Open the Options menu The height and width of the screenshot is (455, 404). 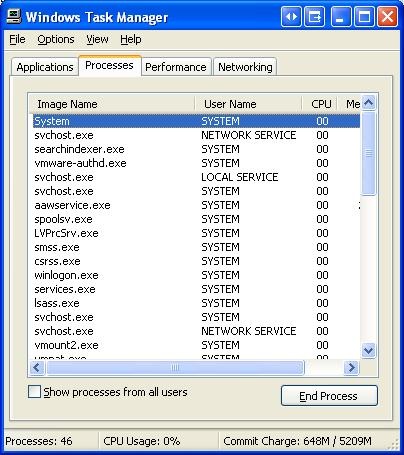pos(56,39)
